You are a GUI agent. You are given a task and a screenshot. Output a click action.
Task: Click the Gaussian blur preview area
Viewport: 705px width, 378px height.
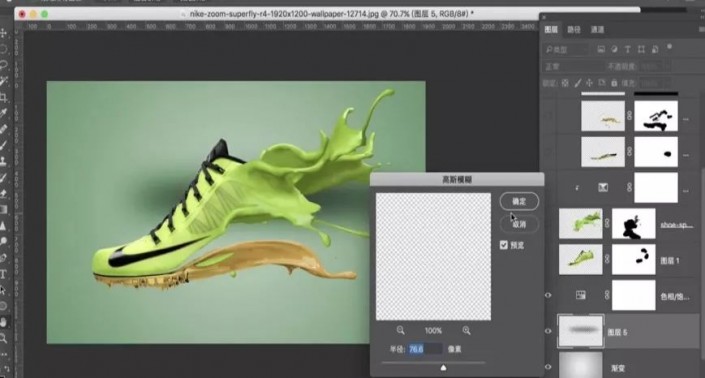tap(433, 257)
